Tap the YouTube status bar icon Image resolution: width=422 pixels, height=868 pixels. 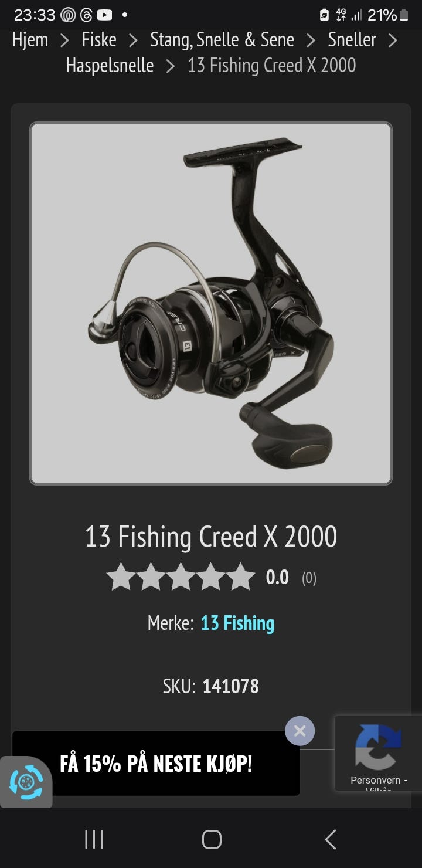pyautogui.click(x=104, y=15)
